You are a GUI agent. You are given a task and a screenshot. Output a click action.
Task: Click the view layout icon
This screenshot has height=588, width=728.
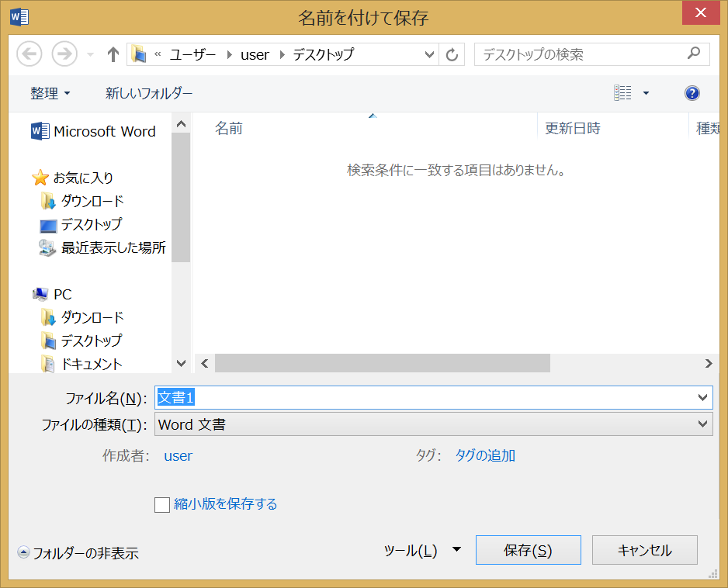coord(622,93)
